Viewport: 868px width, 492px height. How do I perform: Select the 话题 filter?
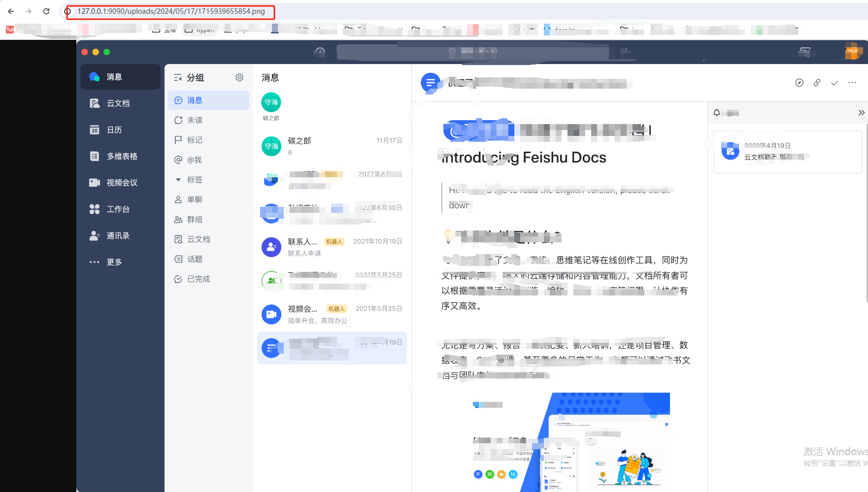click(x=208, y=259)
